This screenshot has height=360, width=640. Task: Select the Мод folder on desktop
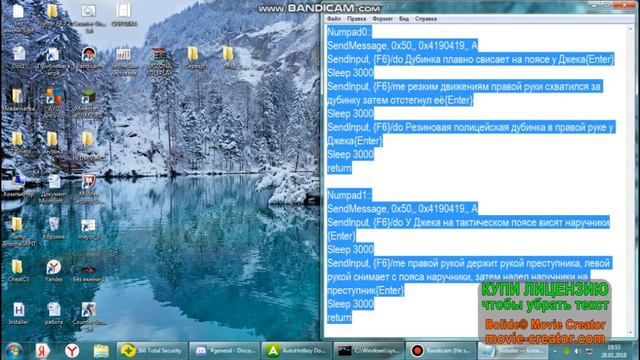[x=229, y=58]
